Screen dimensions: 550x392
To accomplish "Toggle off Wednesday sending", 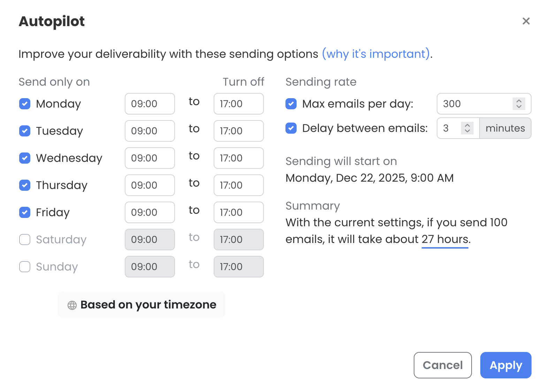I will 25,158.
